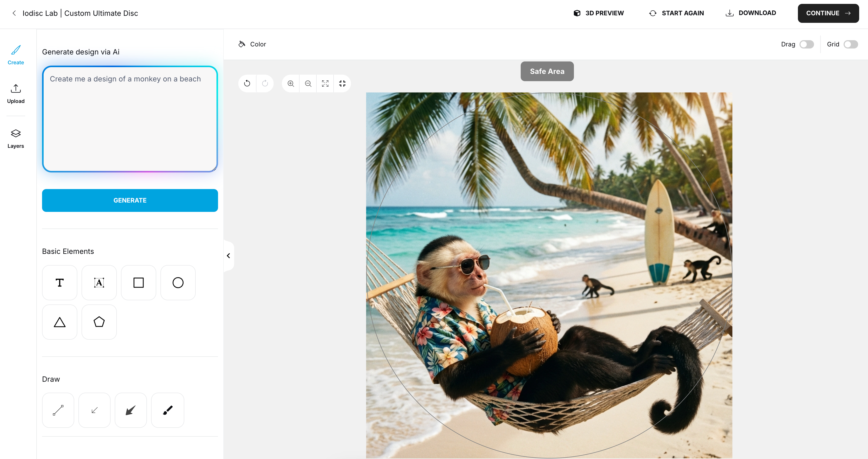Enable the Drag toggle switch

coord(806,44)
